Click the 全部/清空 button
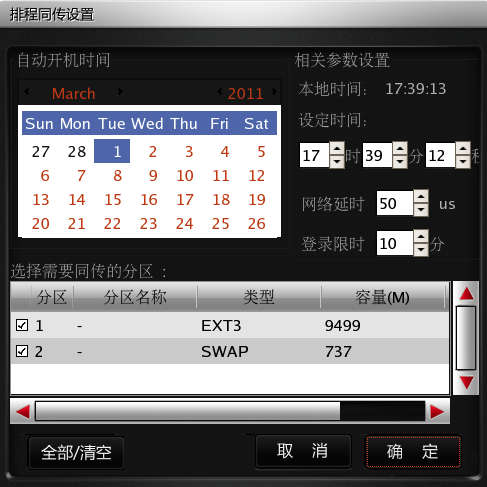Image resolution: width=487 pixels, height=487 pixels. [76, 452]
